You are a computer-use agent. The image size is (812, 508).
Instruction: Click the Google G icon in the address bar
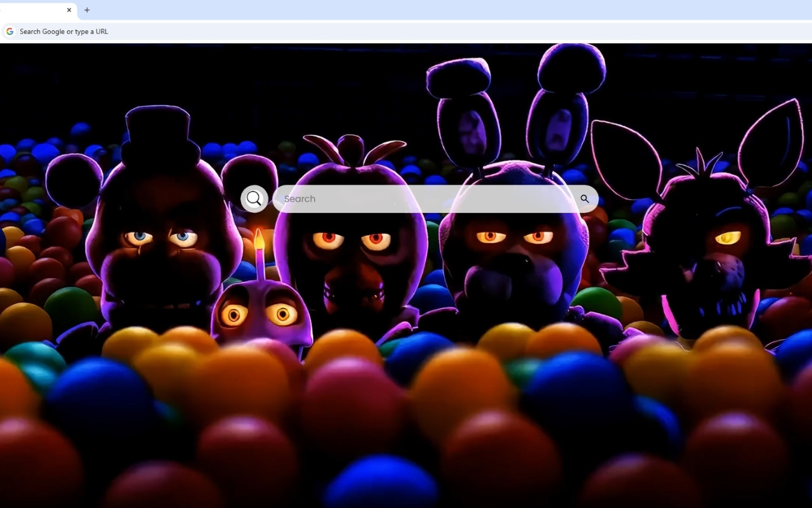click(9, 30)
